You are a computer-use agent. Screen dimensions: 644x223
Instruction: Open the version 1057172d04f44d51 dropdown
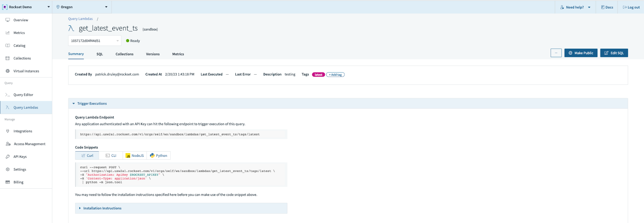click(x=95, y=41)
